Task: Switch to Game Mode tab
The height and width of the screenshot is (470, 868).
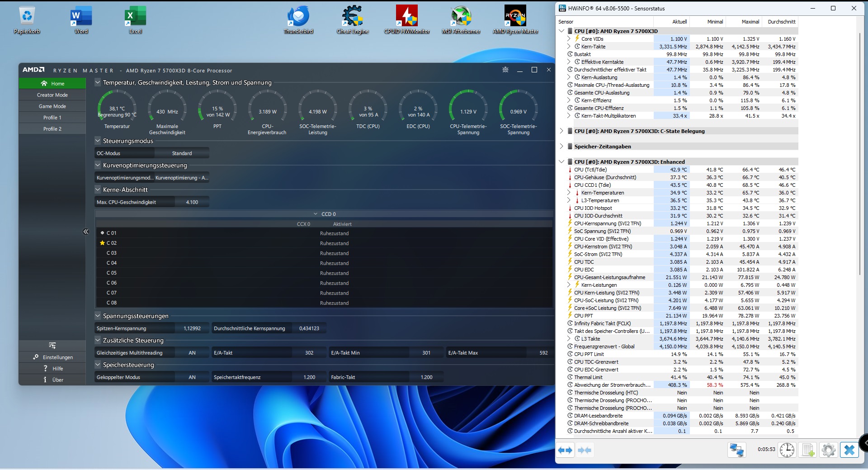Action: [x=52, y=106]
